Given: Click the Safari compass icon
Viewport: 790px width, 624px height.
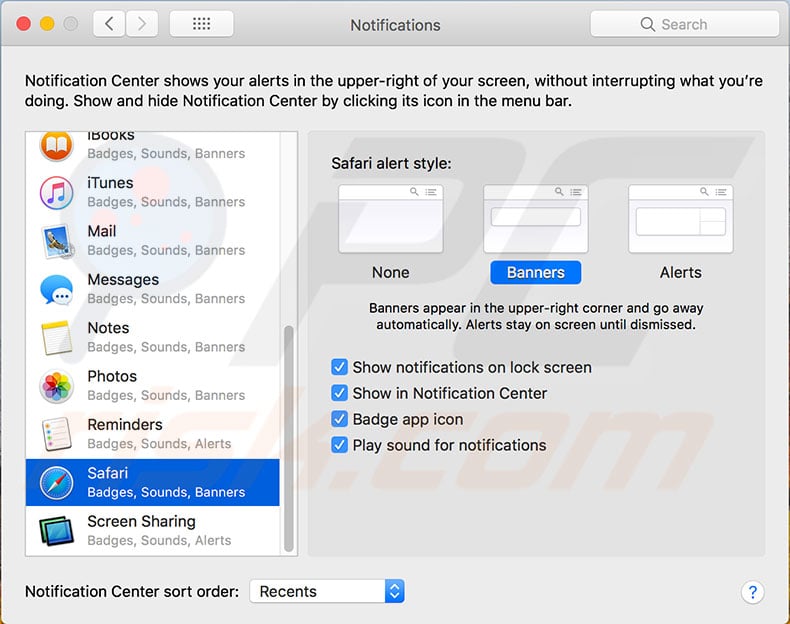Looking at the screenshot, I should pyautogui.click(x=56, y=482).
